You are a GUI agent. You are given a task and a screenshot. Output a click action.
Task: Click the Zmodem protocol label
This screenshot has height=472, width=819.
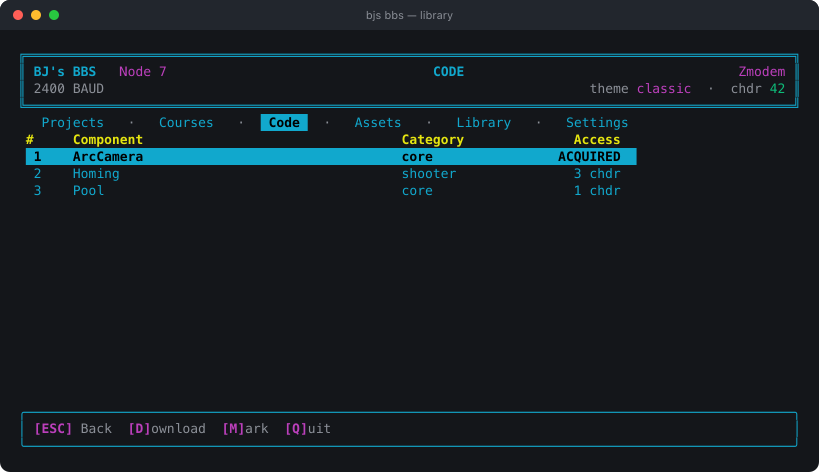[762, 72]
